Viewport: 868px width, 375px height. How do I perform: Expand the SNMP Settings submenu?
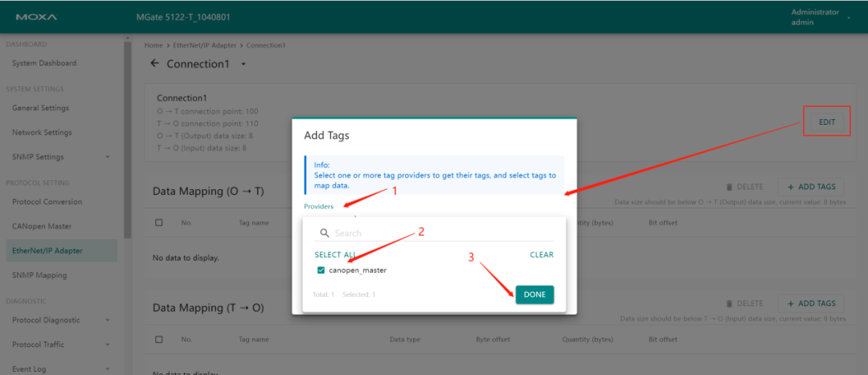108,157
